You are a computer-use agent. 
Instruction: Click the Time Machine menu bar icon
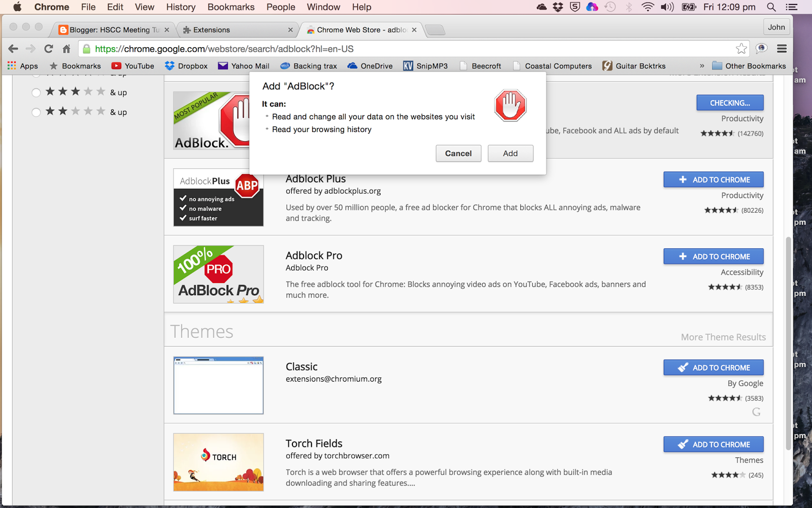click(x=610, y=7)
